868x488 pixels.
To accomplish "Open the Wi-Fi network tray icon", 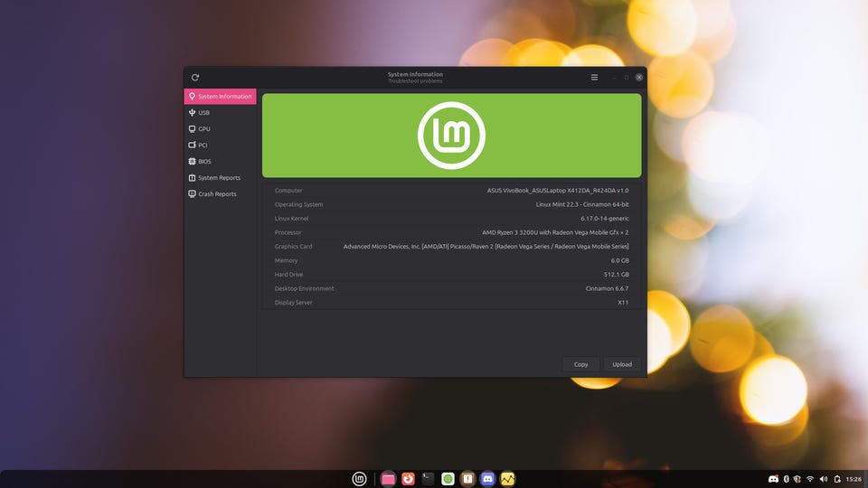I will pos(810,479).
